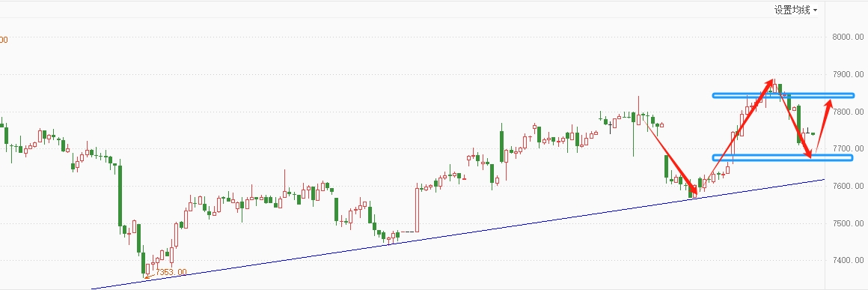Select the 7600.00 price axis label
868x290 pixels.
click(848, 186)
